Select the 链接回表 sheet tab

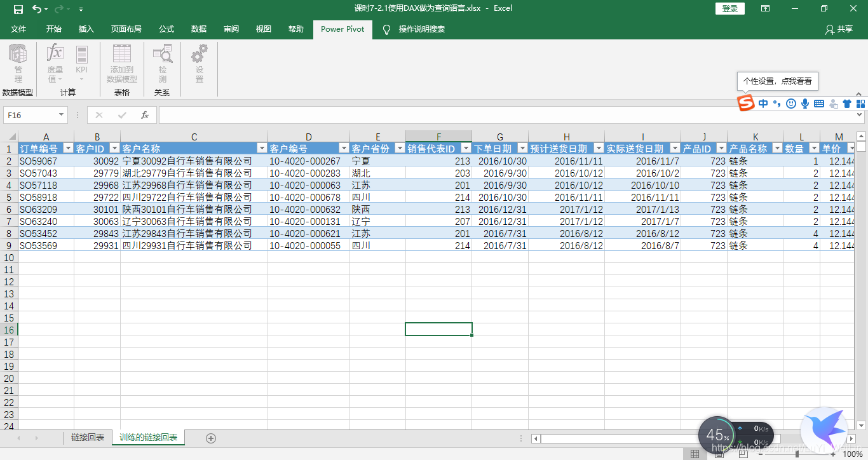pyautogui.click(x=88, y=438)
